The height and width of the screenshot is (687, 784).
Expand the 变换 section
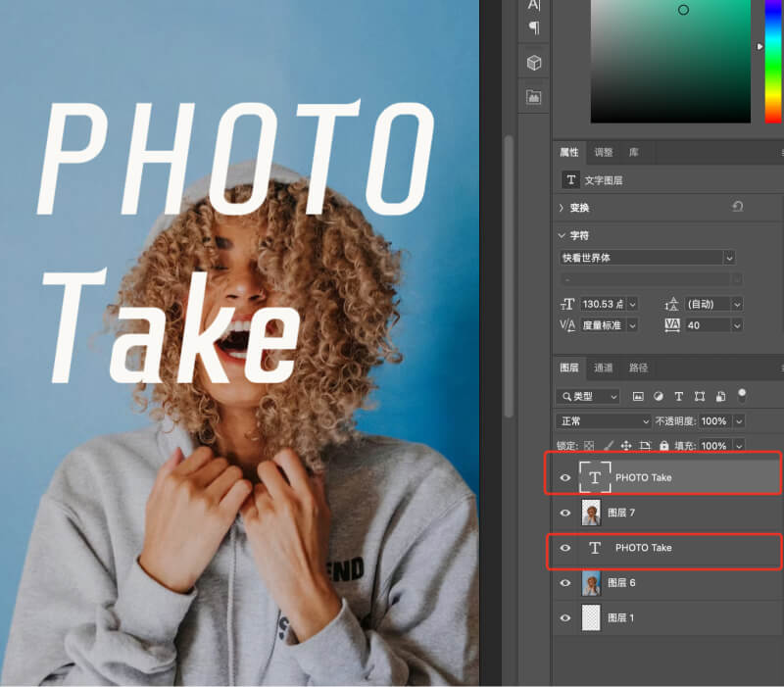[x=562, y=208]
